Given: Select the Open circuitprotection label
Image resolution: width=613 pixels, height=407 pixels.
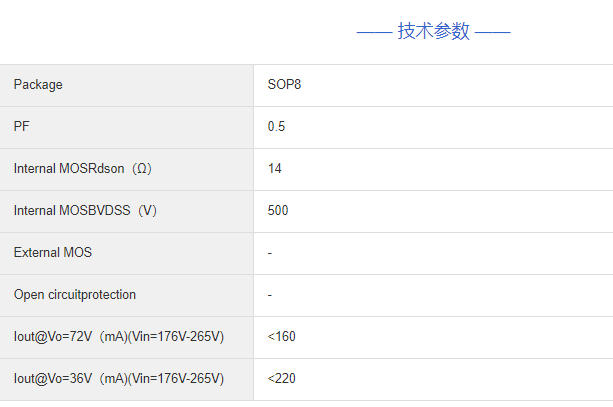Looking at the screenshot, I should click(x=75, y=295).
